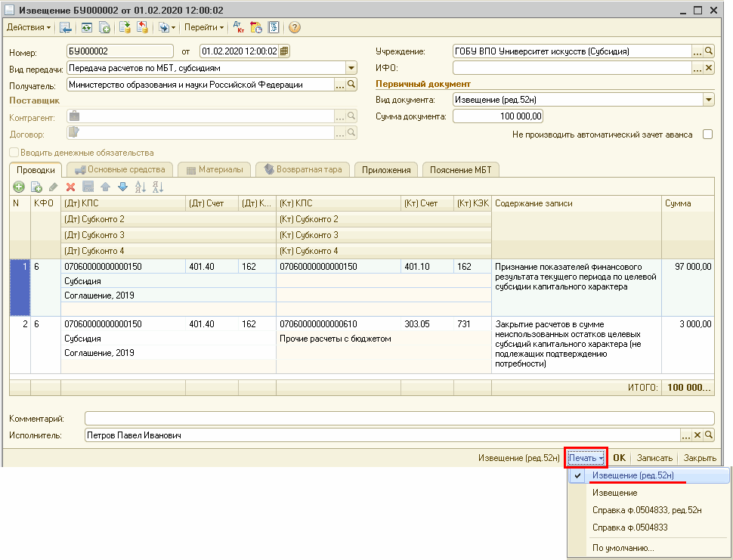The width and height of the screenshot is (733, 560).
Task: Click the Дт/Кт postings result icon
Action: pos(239,28)
